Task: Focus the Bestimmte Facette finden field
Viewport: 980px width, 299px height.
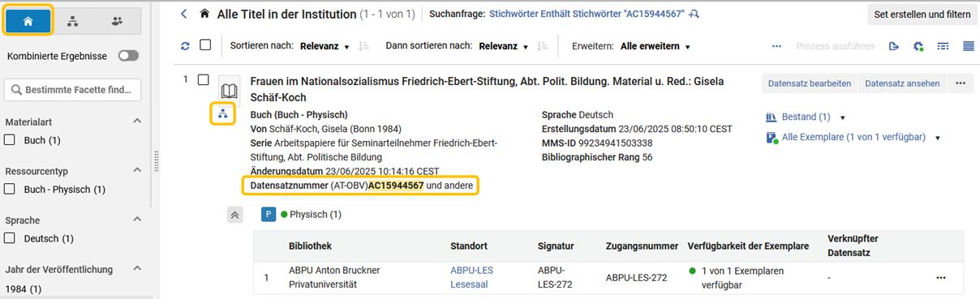Action: pyautogui.click(x=73, y=90)
